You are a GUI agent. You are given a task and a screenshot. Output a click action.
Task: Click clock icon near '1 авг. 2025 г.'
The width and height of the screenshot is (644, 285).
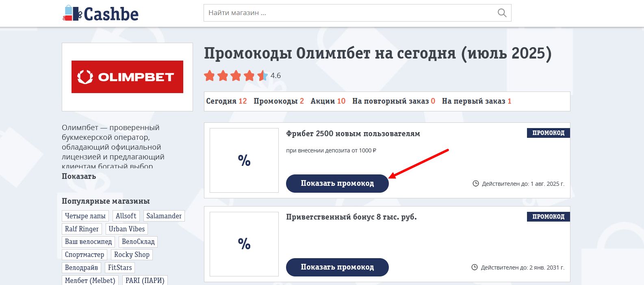476,184
